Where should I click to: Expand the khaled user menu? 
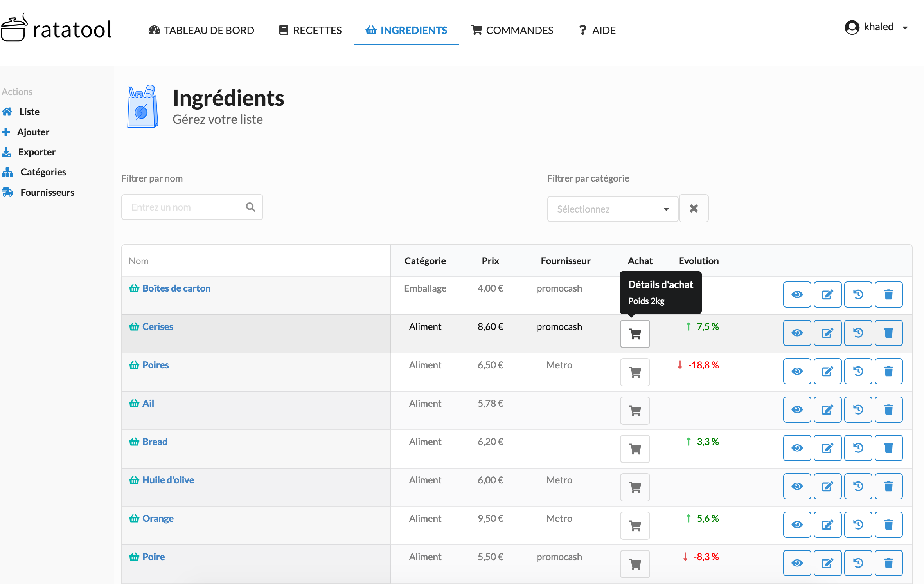pos(876,27)
